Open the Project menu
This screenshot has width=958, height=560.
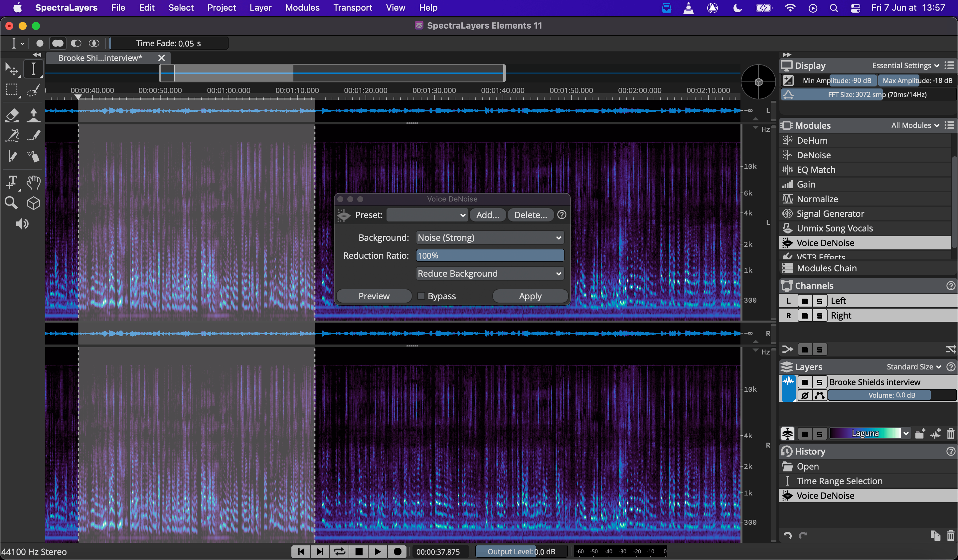tap(222, 8)
